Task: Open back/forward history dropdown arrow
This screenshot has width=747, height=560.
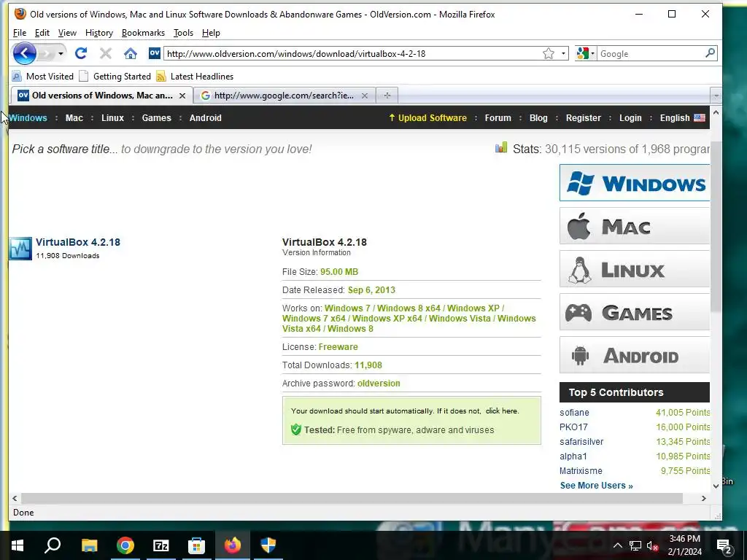Action: 61,53
